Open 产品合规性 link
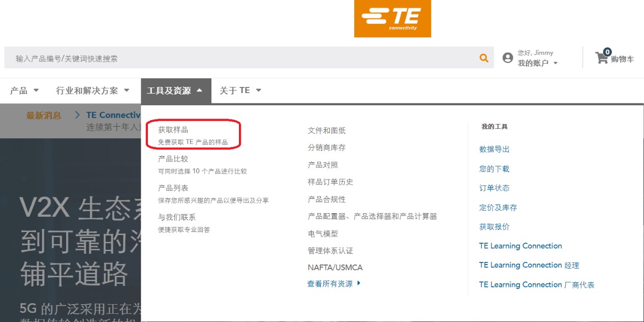Viewport: 644px width, 322px height. (326, 199)
